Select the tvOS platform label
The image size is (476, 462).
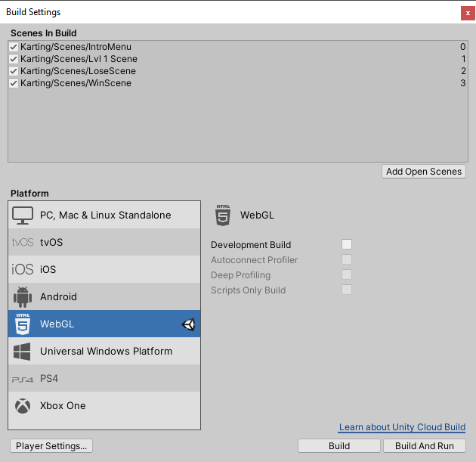click(51, 243)
